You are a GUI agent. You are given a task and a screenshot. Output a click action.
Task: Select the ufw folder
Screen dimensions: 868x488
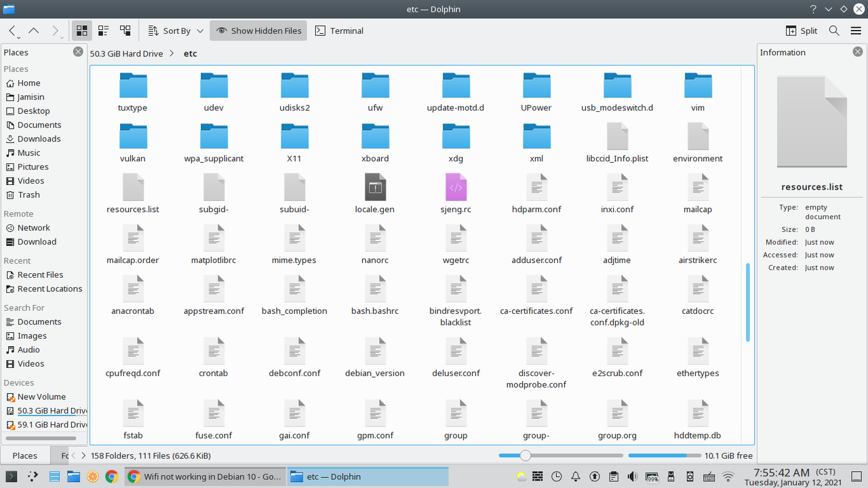pyautogui.click(x=375, y=92)
